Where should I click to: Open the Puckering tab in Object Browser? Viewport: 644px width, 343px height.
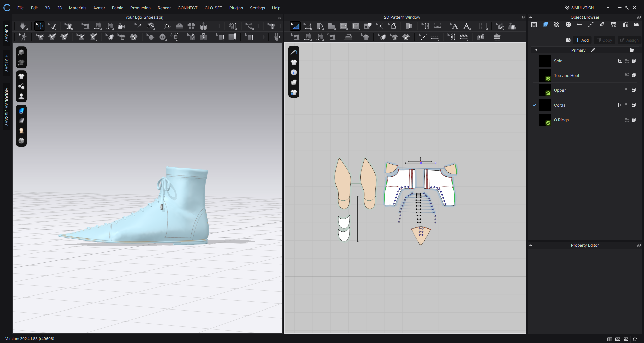coord(602,25)
